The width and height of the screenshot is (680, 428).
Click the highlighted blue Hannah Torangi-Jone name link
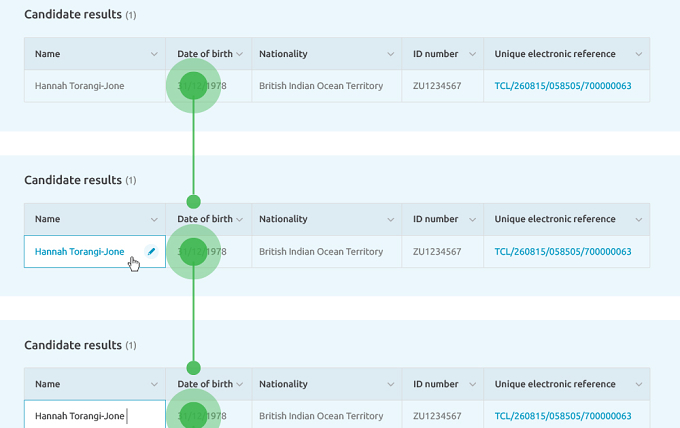click(79, 252)
